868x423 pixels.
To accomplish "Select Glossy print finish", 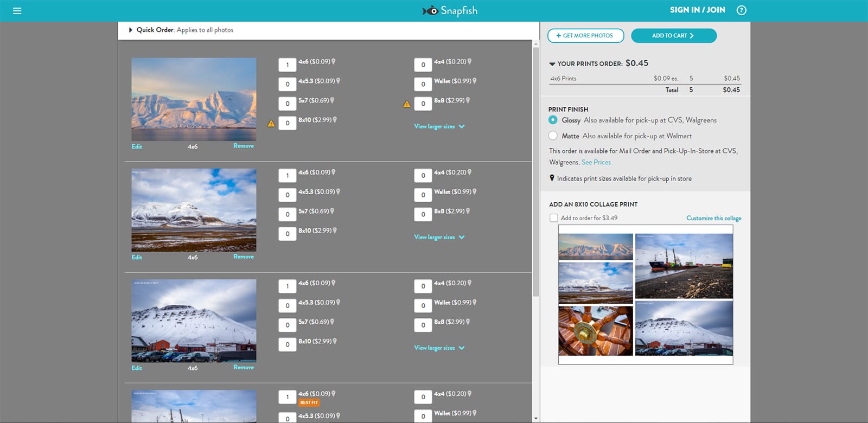I will [553, 120].
